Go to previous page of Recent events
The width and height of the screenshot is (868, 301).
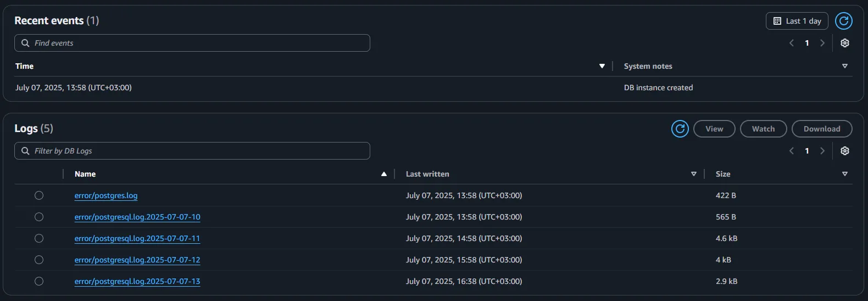click(792, 43)
